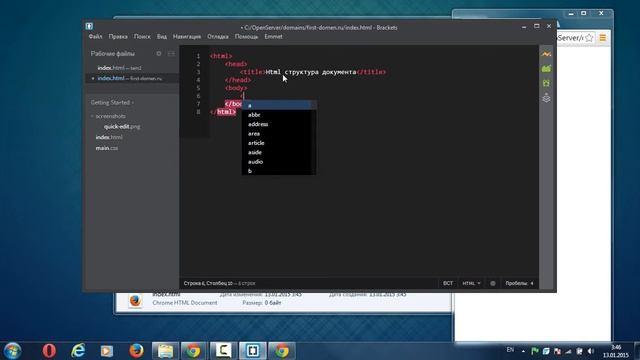
Task: Click the linting status circle in the status bar
Action: pos(493,283)
